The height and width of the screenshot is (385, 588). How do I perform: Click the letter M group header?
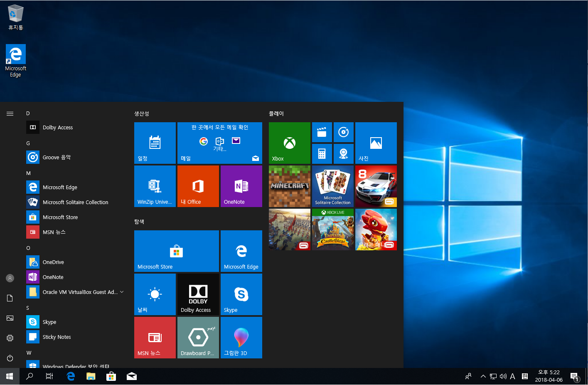click(28, 173)
